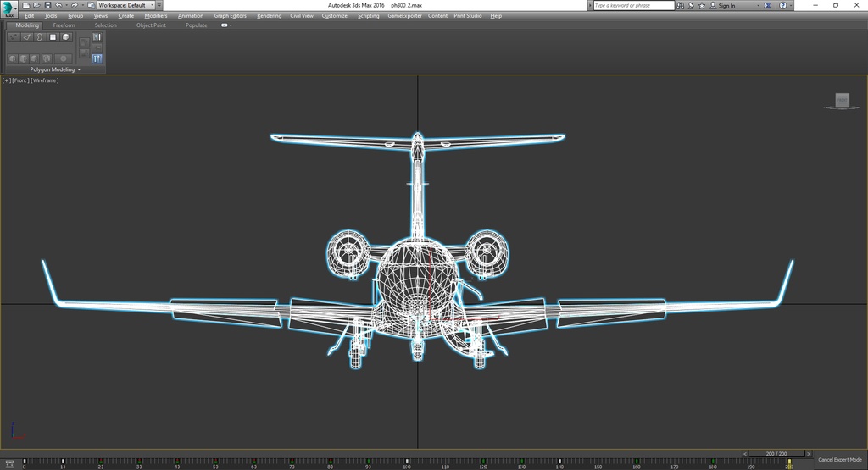
Task: Click the Open File folder icon
Action: click(36, 5)
